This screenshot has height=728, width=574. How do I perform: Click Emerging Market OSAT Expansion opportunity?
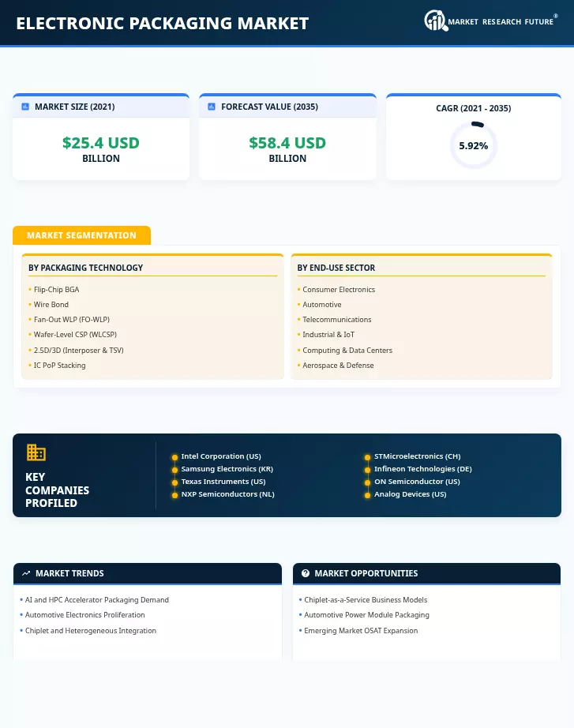(x=361, y=631)
